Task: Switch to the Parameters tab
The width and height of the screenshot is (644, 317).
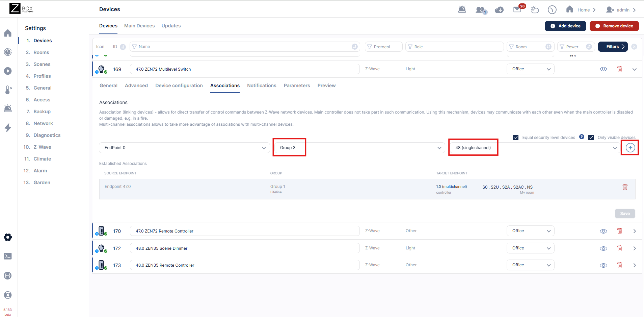Action: pyautogui.click(x=297, y=86)
